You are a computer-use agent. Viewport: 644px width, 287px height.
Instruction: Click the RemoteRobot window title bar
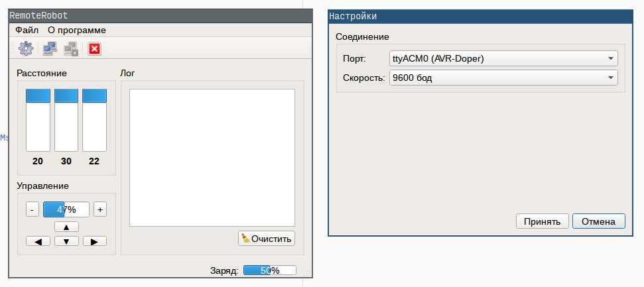(x=161, y=16)
